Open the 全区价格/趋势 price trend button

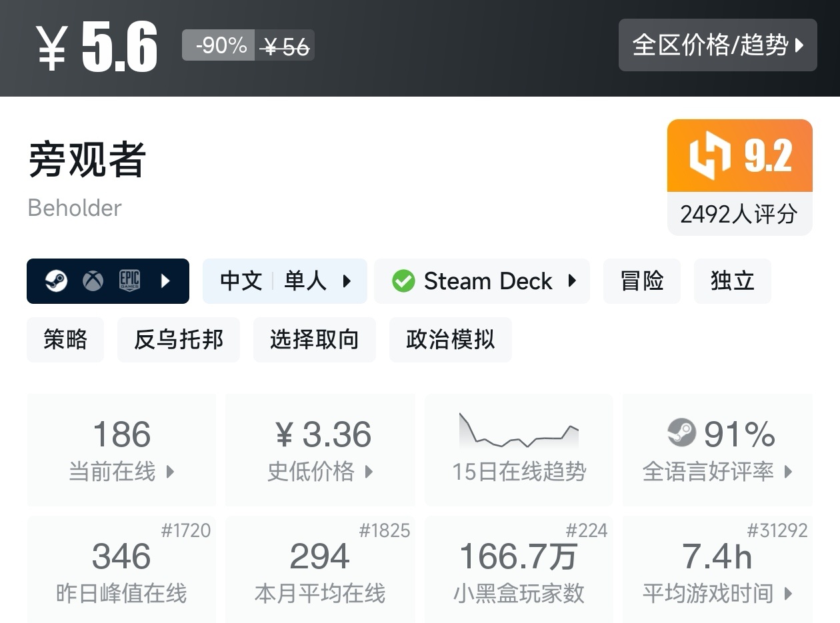coord(717,45)
